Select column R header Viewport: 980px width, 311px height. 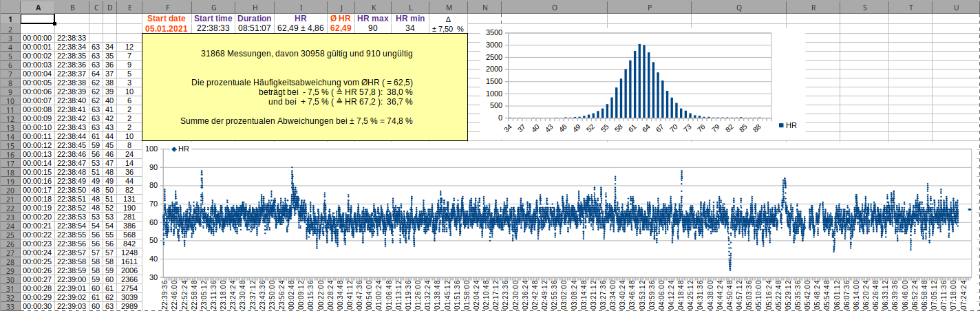point(813,8)
